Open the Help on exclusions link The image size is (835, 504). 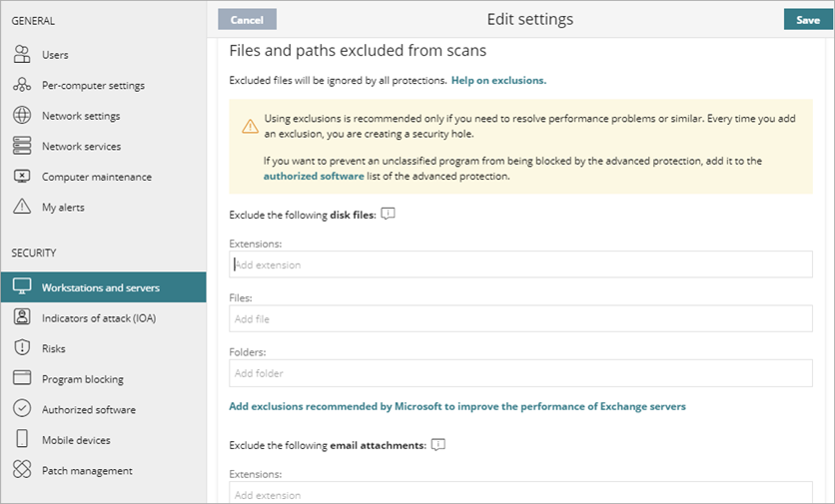498,80
